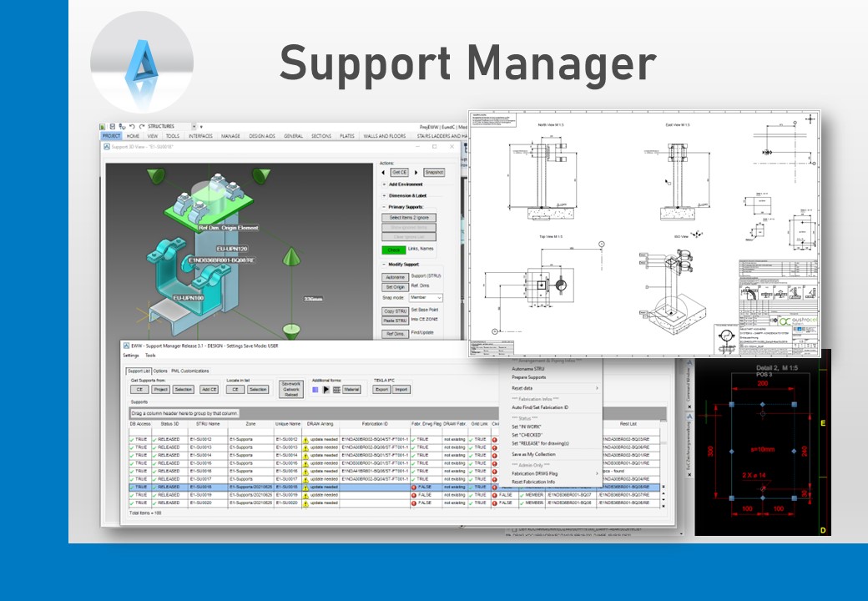The height and width of the screenshot is (601, 868).
Task: Click the previous element left arrow beside Get CE
Action: 383,172
